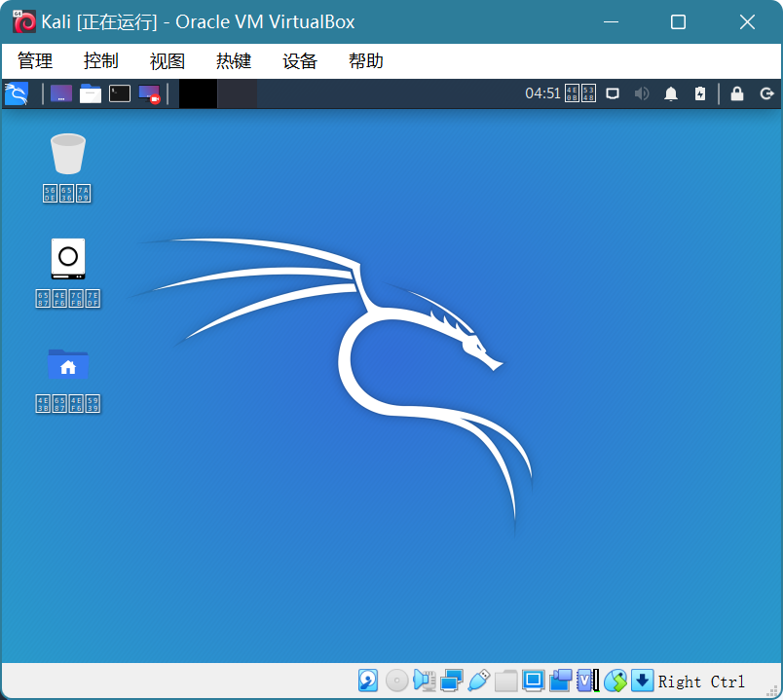Screen dimensions: 783x700
Task: Switch to the second workspace thumbnail
Action: (238, 93)
